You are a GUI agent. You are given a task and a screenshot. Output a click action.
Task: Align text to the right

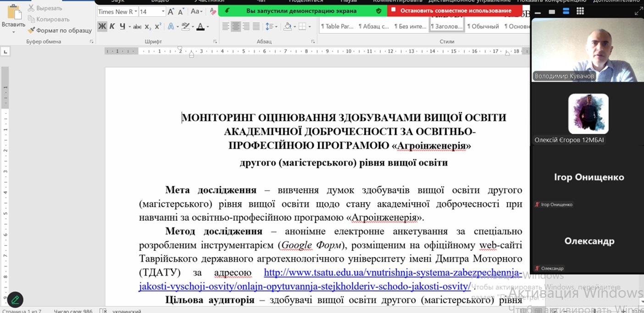tap(246, 27)
